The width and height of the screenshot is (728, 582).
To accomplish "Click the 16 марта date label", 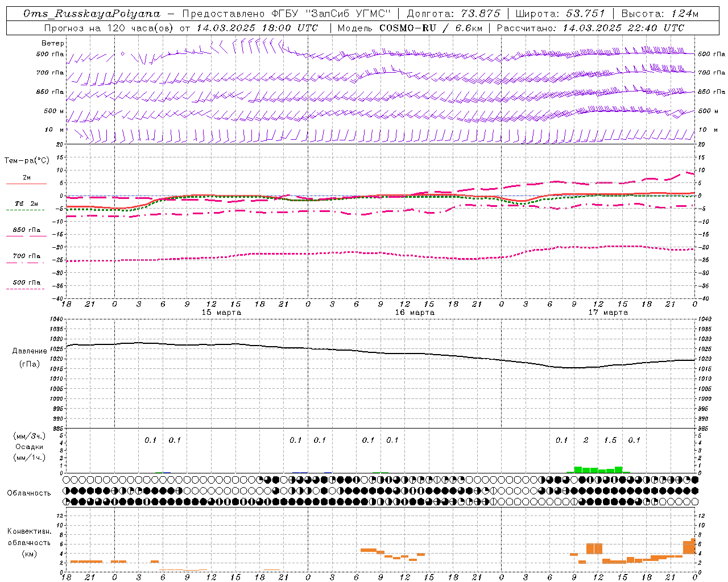I will click(x=415, y=313).
